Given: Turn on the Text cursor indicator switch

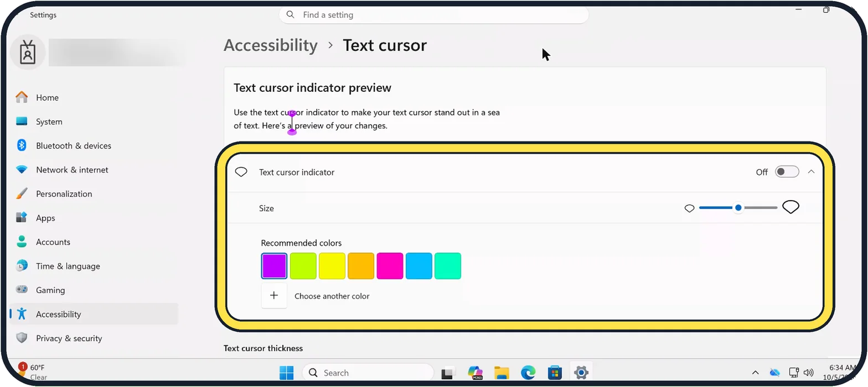Looking at the screenshot, I should coord(787,172).
